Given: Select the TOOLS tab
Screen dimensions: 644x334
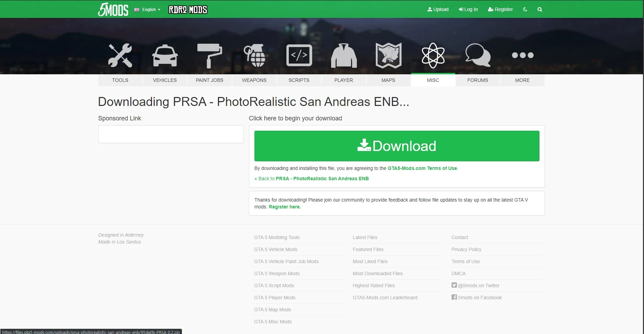Looking at the screenshot, I should pyautogui.click(x=120, y=80).
